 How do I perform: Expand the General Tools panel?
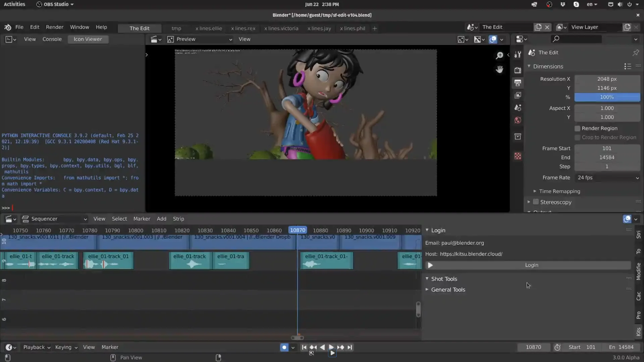pyautogui.click(x=448, y=290)
